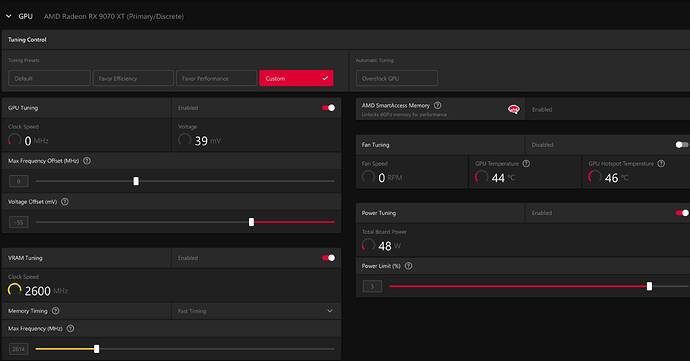Click the Fan Speed gauge
Screen dimensions: 690x361
click(x=368, y=177)
